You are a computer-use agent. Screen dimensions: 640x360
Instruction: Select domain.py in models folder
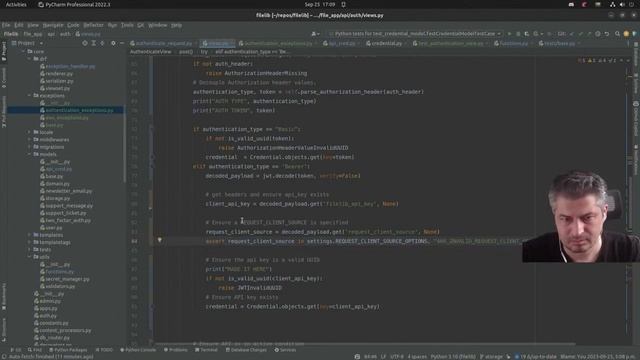point(55,184)
